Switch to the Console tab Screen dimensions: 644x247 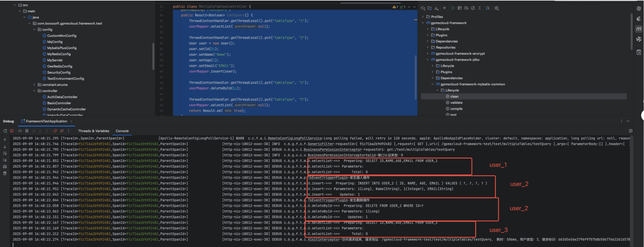[x=122, y=131]
